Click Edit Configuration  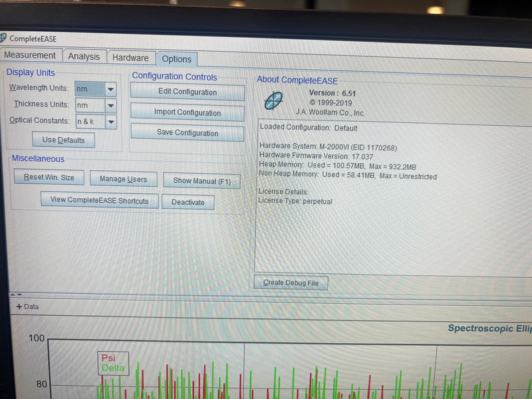188,92
